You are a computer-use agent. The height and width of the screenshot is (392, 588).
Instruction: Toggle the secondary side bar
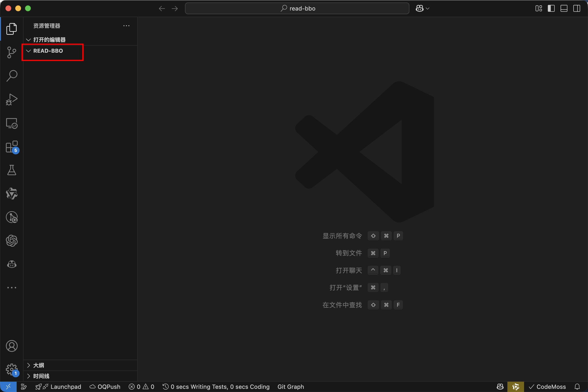(576, 9)
